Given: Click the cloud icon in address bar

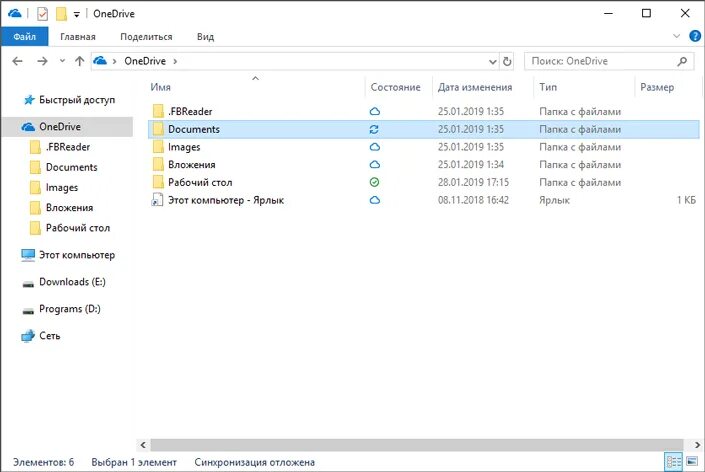Looking at the screenshot, I should coord(100,61).
